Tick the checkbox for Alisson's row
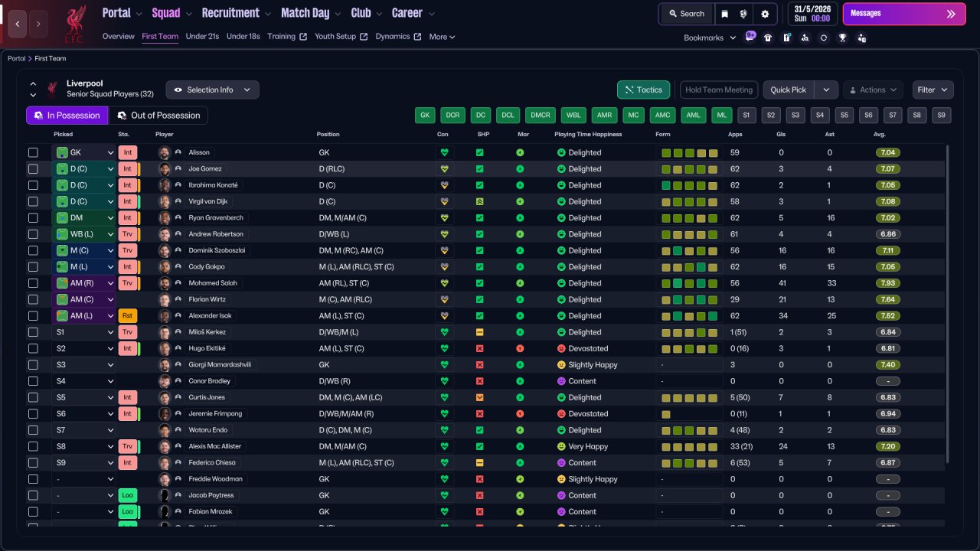This screenshot has width=980, height=551. pyautogui.click(x=33, y=152)
